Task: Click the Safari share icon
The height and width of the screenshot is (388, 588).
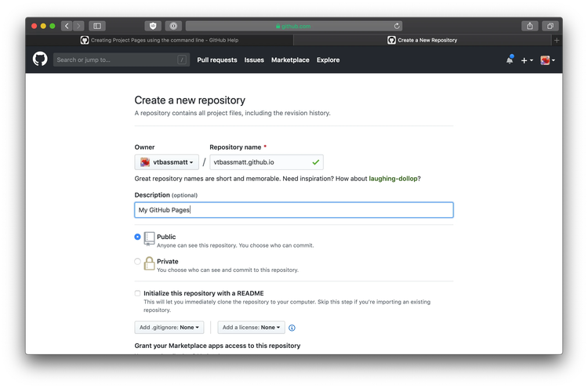Action: [530, 26]
